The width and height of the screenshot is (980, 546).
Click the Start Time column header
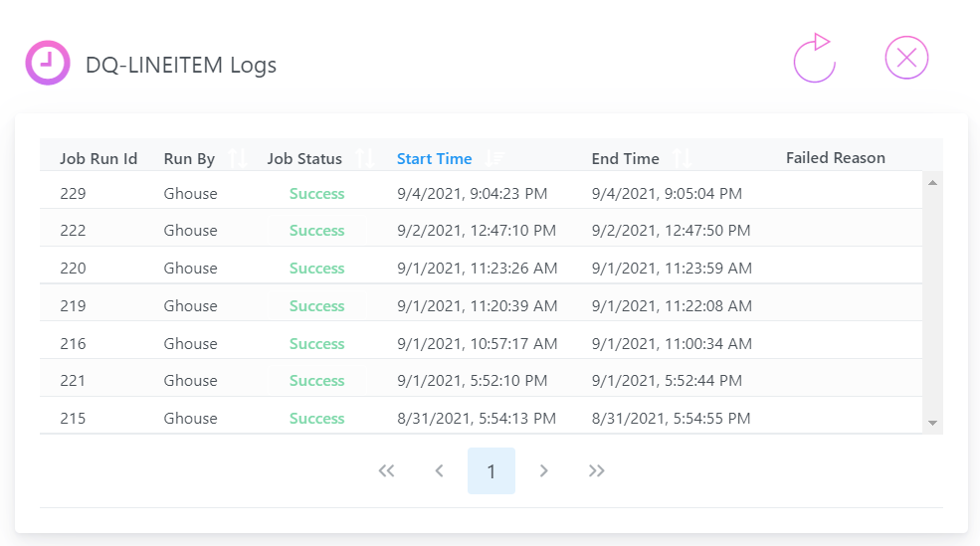435,159
